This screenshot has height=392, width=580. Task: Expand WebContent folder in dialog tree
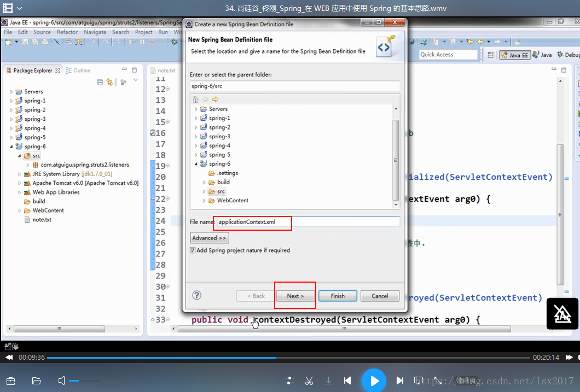[x=204, y=201]
